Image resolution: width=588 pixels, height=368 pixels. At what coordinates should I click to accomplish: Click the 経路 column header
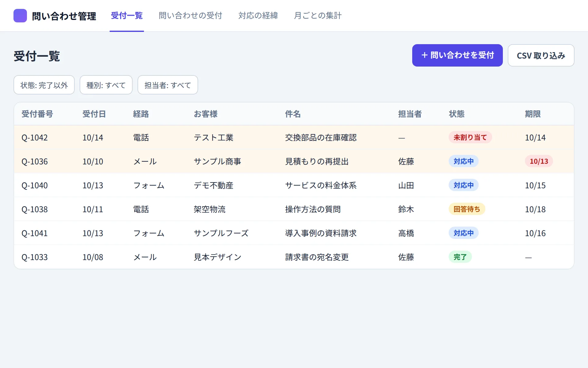(141, 114)
